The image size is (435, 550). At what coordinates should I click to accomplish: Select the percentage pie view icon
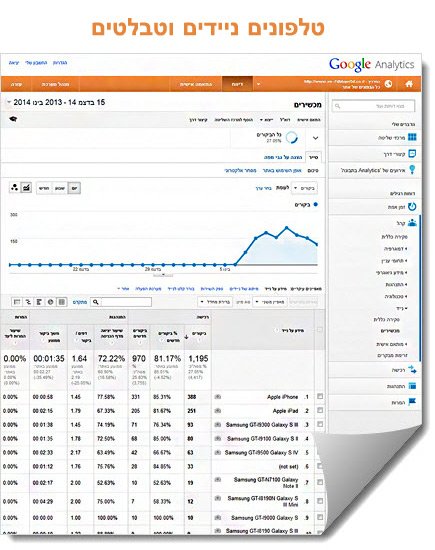pyautogui.click(x=51, y=302)
